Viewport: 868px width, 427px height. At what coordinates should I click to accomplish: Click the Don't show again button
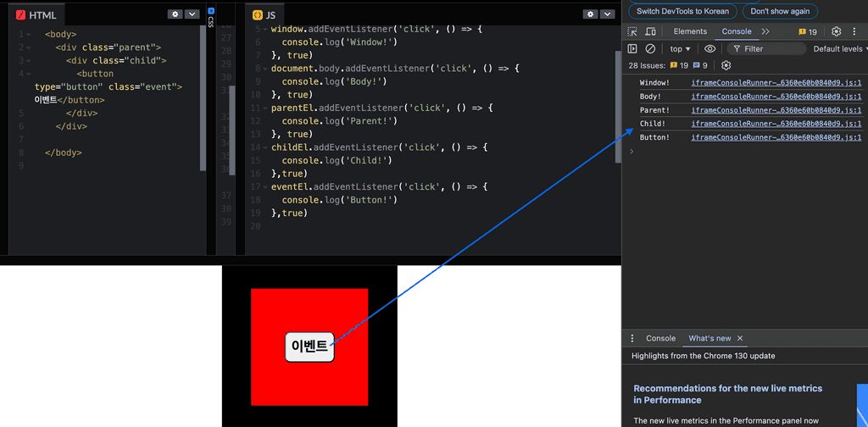[x=780, y=11]
